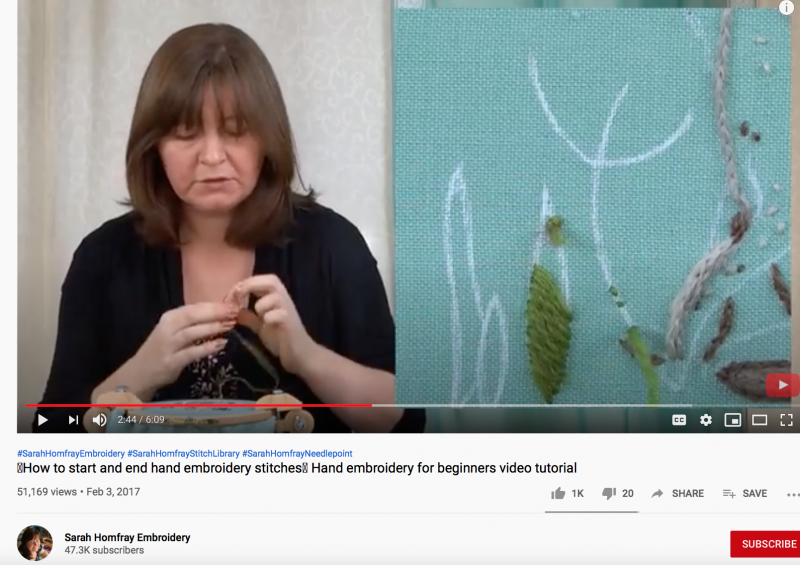Open the video settings gear

pos(706,420)
